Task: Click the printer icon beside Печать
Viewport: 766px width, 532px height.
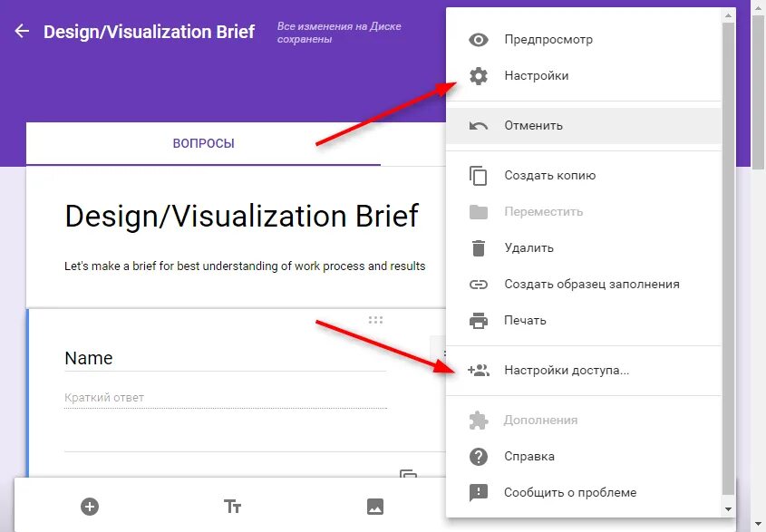Action: (x=479, y=321)
